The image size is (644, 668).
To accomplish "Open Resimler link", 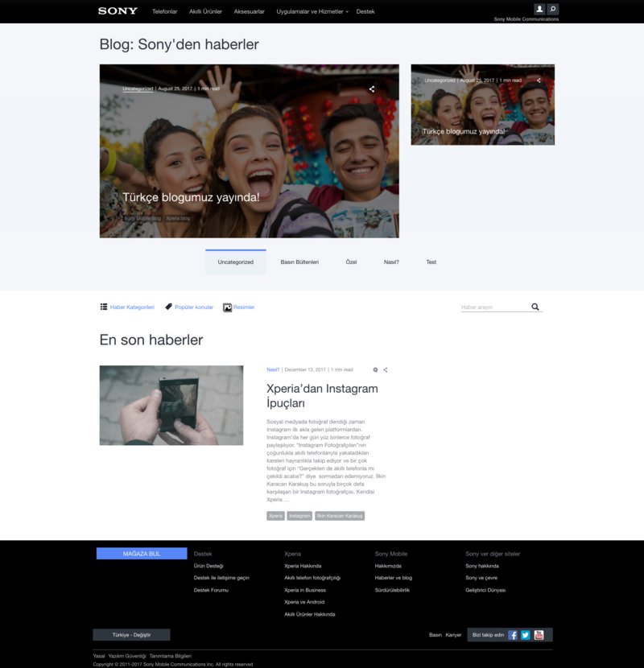I will click(244, 307).
